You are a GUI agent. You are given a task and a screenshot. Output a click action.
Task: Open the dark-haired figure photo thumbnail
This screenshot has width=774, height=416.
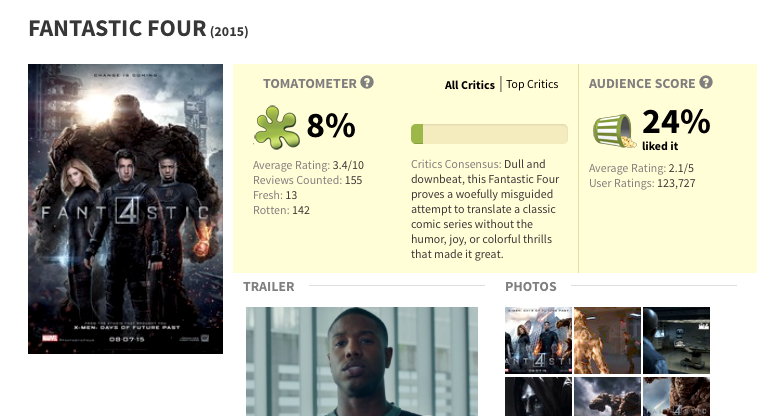538,397
